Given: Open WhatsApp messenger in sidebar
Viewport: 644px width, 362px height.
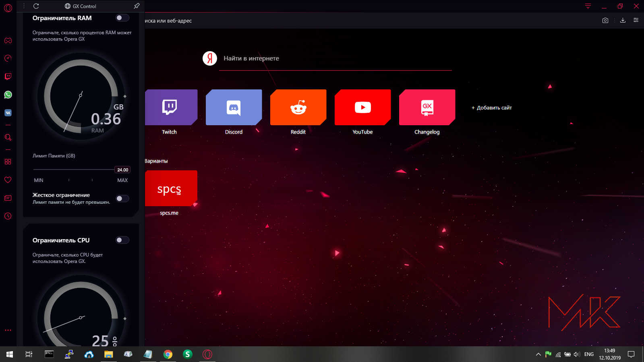Looking at the screenshot, I should [8, 95].
